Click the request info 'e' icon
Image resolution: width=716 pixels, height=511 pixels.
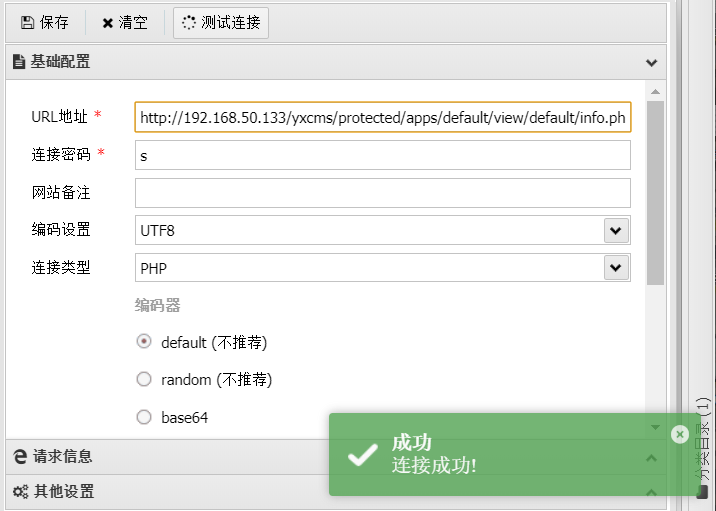[x=19, y=457]
